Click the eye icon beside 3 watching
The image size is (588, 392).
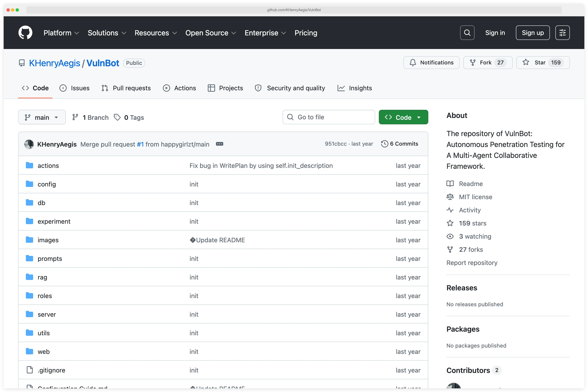(450, 236)
